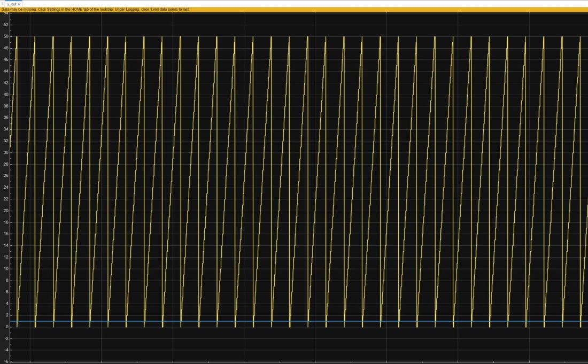Click the y-axis tick label 20
This screenshot has width=588, height=364.
(6, 211)
